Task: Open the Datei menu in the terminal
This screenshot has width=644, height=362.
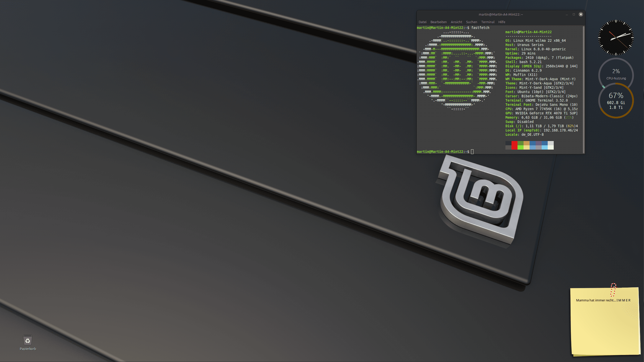Action: click(422, 22)
